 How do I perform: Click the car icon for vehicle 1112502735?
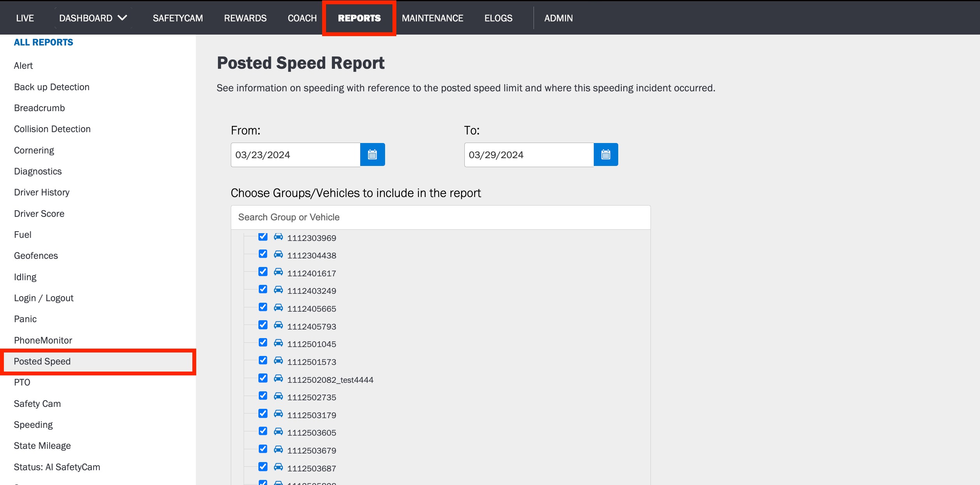tap(278, 396)
